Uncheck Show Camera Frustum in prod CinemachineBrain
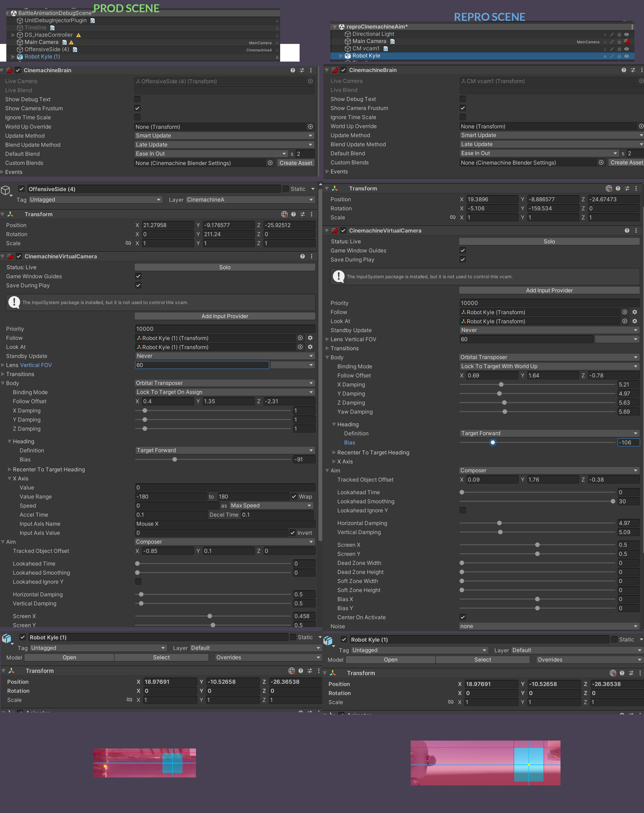The width and height of the screenshot is (644, 813). click(x=138, y=108)
